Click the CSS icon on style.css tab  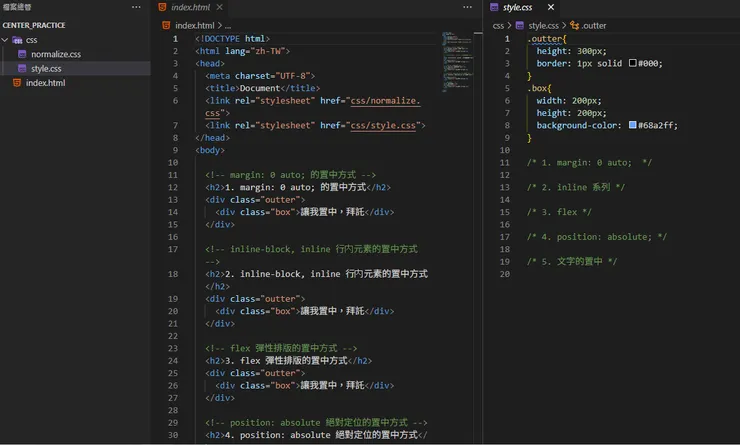point(494,7)
